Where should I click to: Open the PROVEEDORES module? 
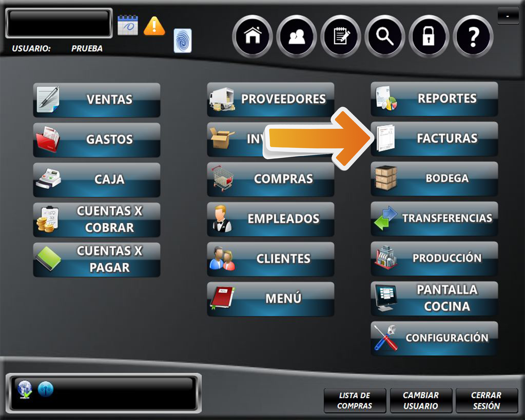pyautogui.click(x=271, y=99)
